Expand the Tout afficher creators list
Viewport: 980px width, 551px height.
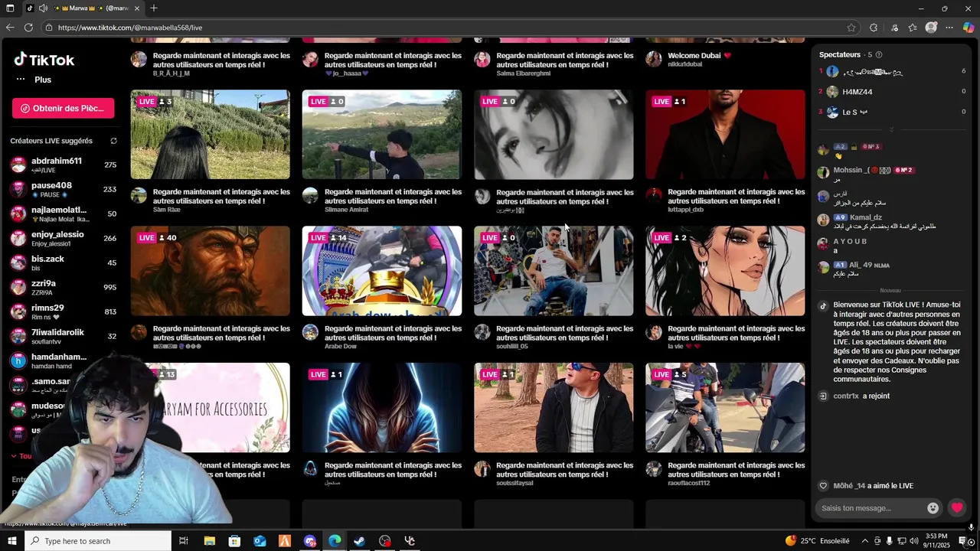[21, 456]
